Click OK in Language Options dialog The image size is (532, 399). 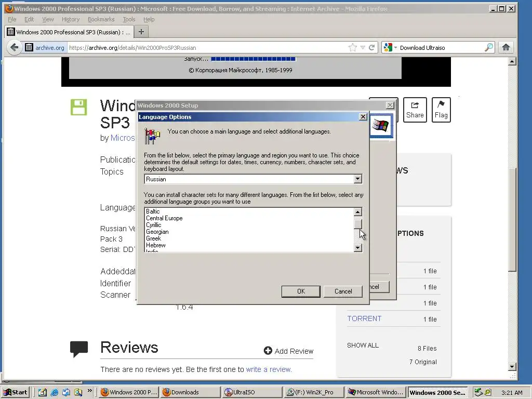coord(301,291)
